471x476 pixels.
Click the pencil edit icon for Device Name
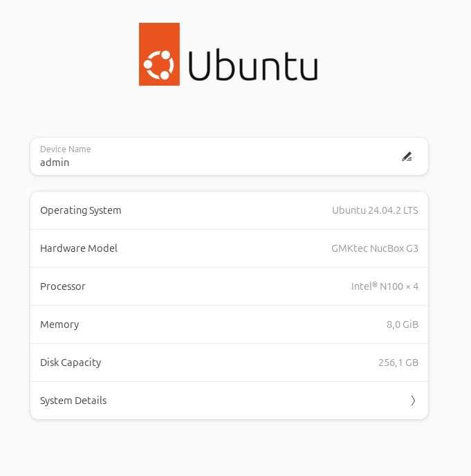click(x=407, y=156)
